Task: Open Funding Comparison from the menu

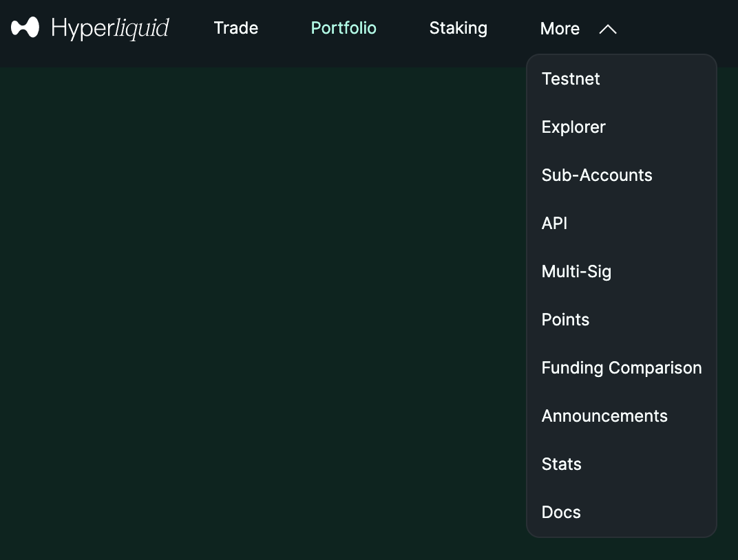Action: (622, 368)
